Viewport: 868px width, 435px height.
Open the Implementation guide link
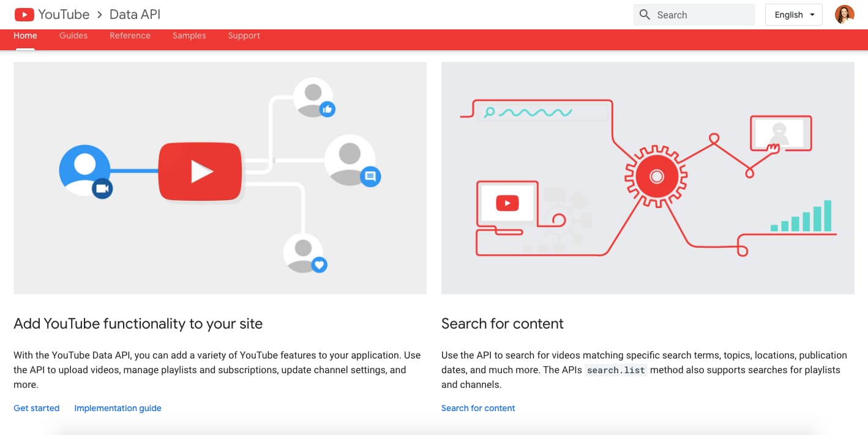[x=118, y=408]
